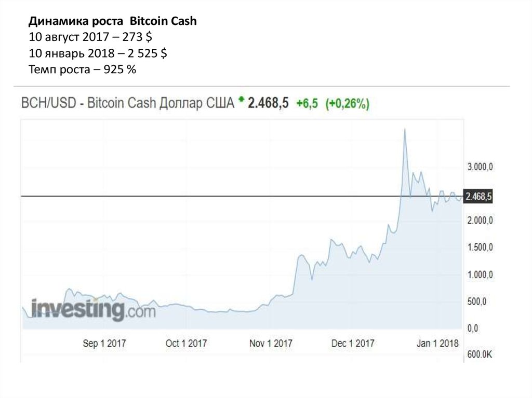Click the bold 2.468,5 price in the header

pos(268,103)
